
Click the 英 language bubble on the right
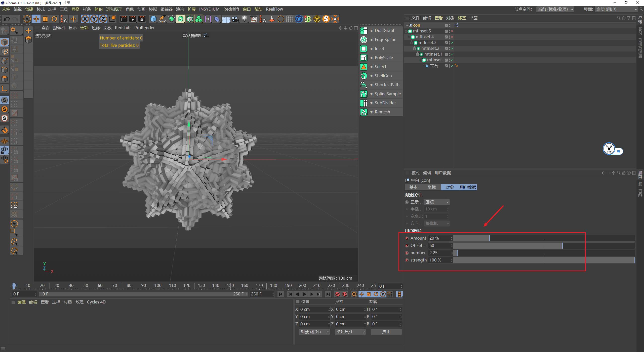619,151
